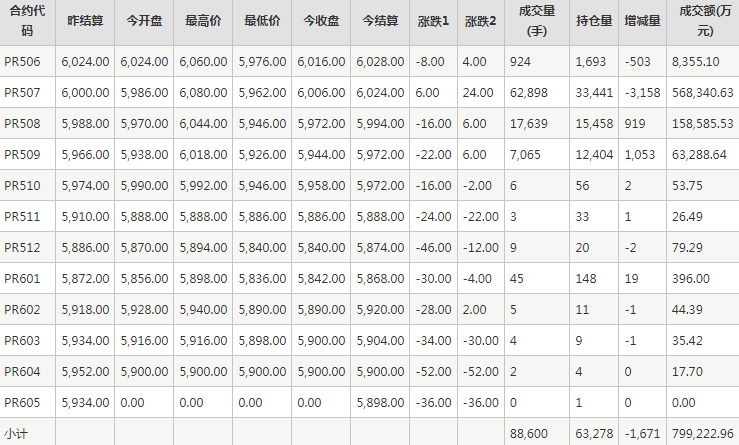Viewport: 739px width, 445px height.
Task: Select PR605 settlement price 5,898.00
Action: (380, 403)
